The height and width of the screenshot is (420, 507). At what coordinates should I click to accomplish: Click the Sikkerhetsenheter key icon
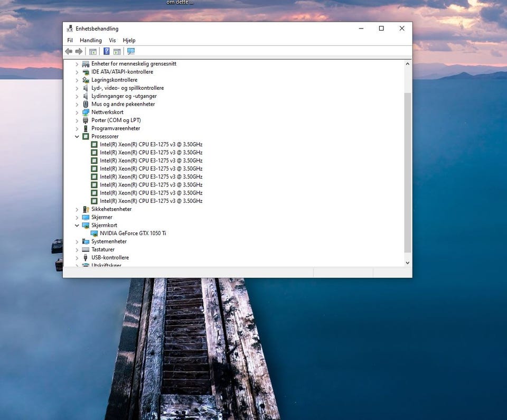point(86,209)
